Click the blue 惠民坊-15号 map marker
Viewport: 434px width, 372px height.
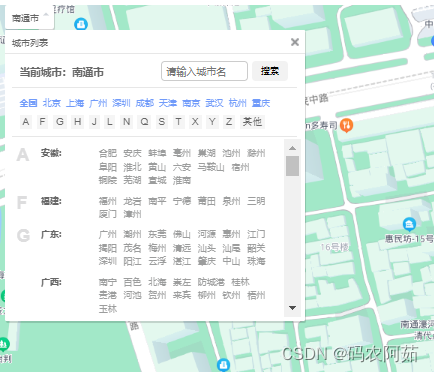[x=409, y=224]
